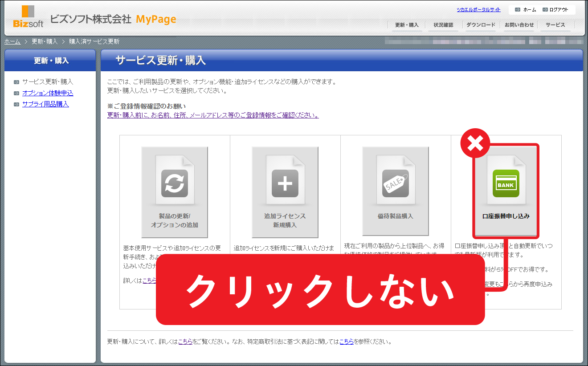Go to ホーム in the breadcrumb

(12, 41)
